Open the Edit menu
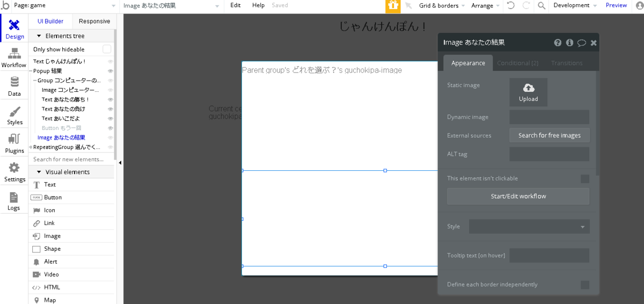This screenshot has height=304, width=644. click(235, 5)
